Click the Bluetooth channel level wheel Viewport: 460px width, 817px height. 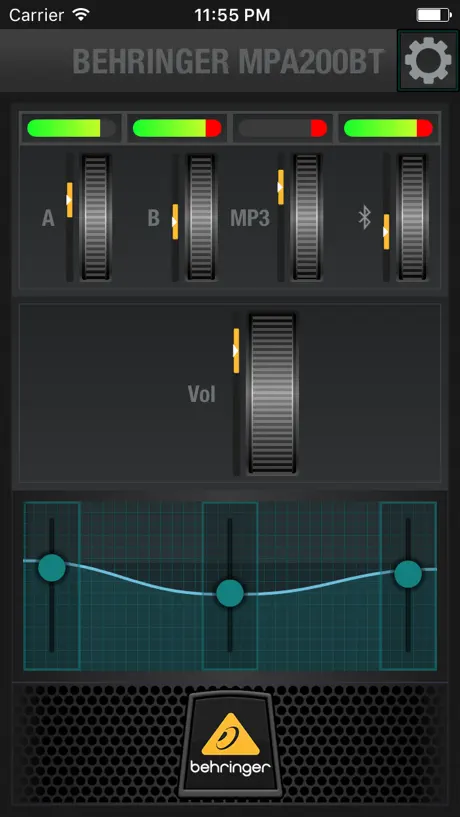(413, 217)
